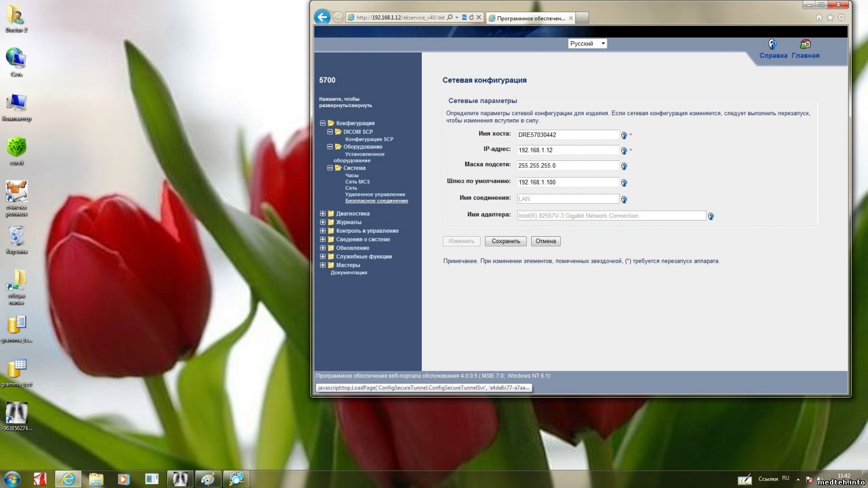Open the Главная home icon
Image resolution: width=868 pixels, height=488 pixels.
[x=805, y=45]
